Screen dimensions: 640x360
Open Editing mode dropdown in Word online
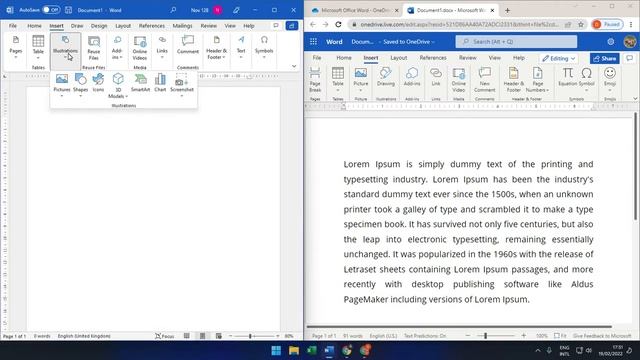point(559,58)
